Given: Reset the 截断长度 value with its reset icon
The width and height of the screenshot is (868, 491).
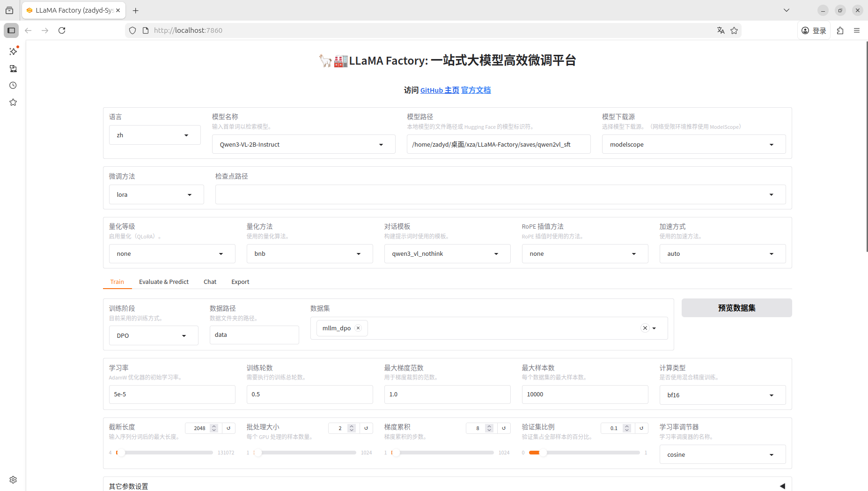Looking at the screenshot, I should tap(228, 428).
